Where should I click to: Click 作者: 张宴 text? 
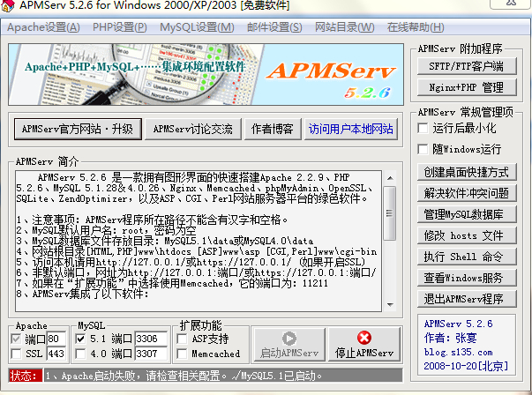[451, 338]
